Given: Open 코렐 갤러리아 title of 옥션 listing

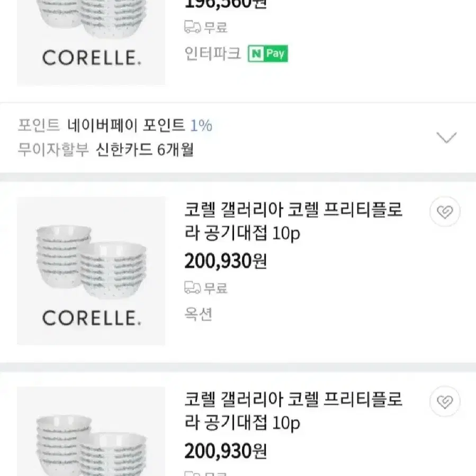Looking at the screenshot, I should [x=293, y=221].
